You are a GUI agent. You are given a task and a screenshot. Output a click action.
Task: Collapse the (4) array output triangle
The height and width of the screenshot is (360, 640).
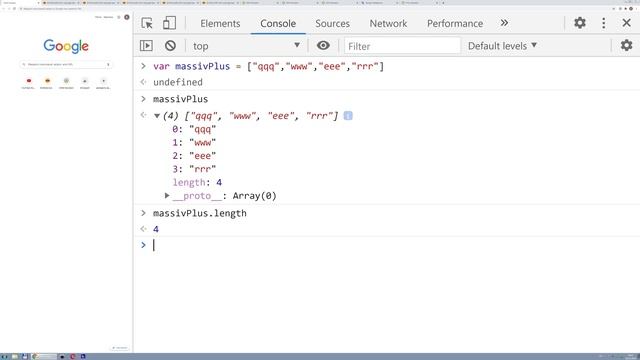pos(157,116)
